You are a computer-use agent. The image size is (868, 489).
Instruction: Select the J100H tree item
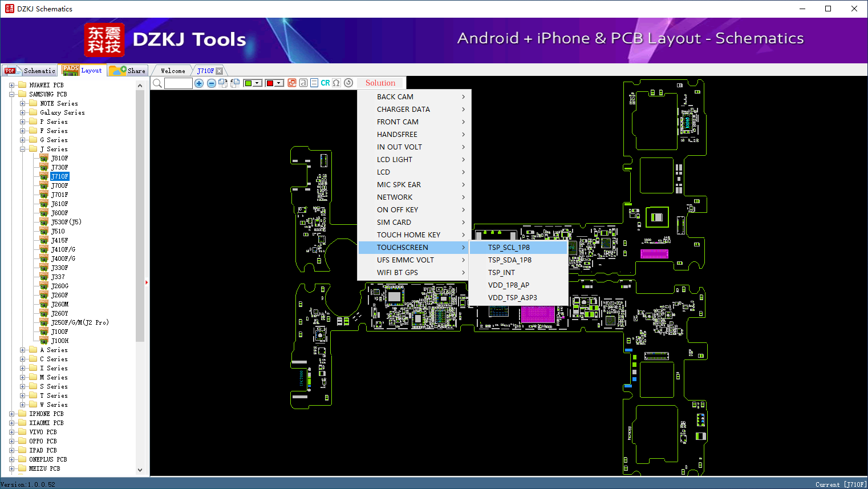tap(59, 341)
